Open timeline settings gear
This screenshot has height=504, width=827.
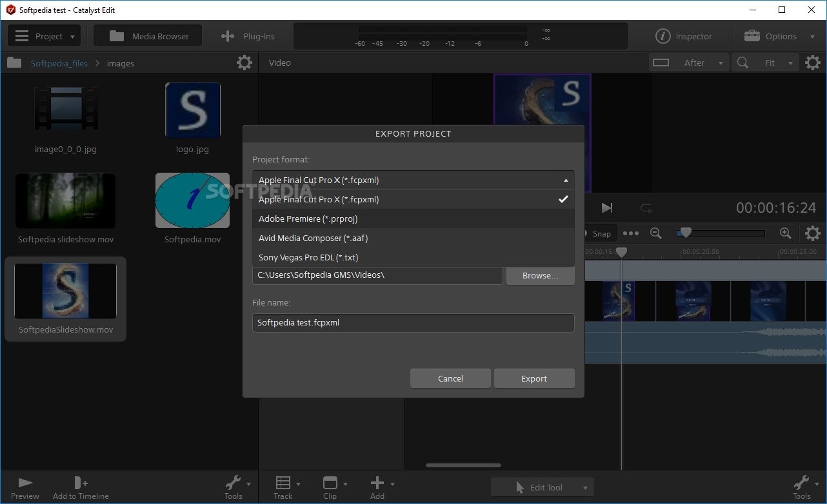[813, 233]
